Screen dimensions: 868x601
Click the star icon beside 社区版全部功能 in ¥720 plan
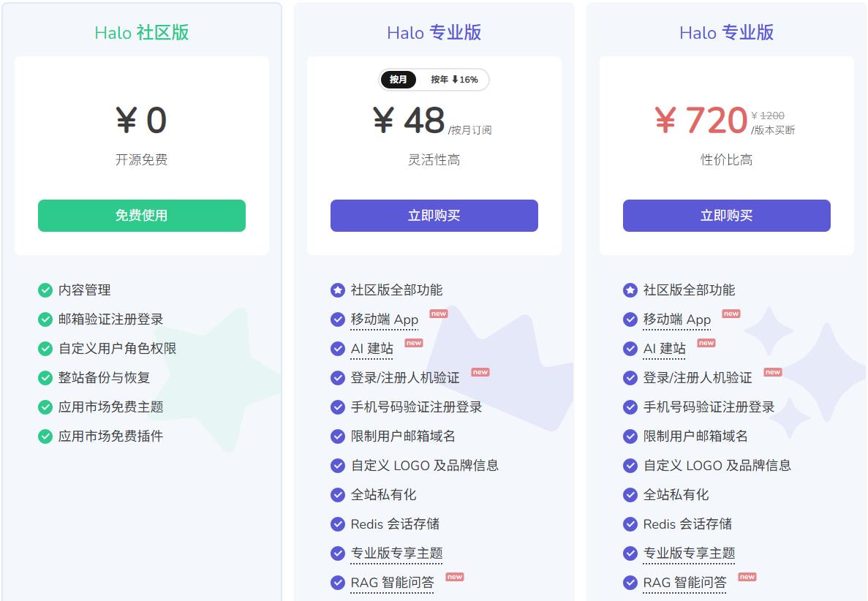tap(630, 290)
